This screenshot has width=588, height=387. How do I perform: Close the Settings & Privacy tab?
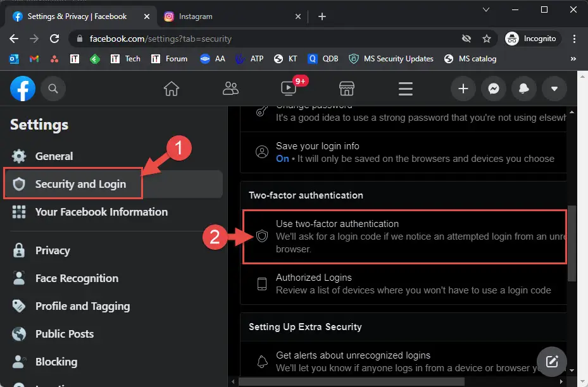point(147,16)
